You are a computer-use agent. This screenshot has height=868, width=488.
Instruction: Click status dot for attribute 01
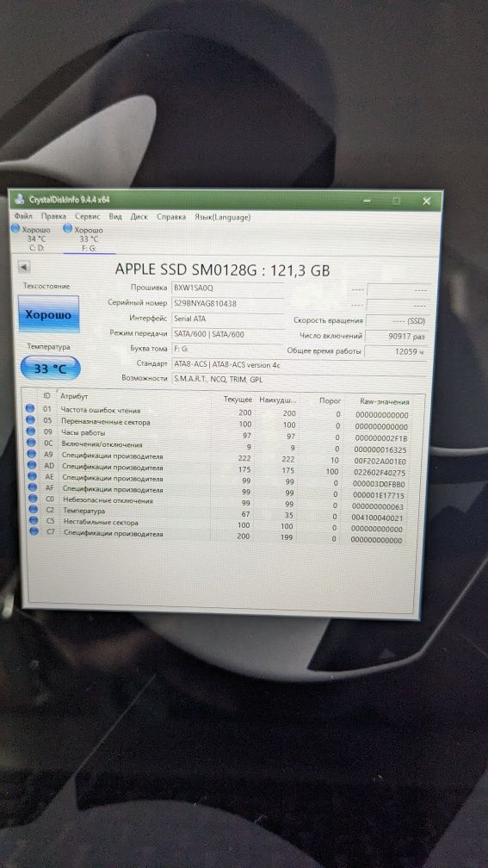(30, 409)
